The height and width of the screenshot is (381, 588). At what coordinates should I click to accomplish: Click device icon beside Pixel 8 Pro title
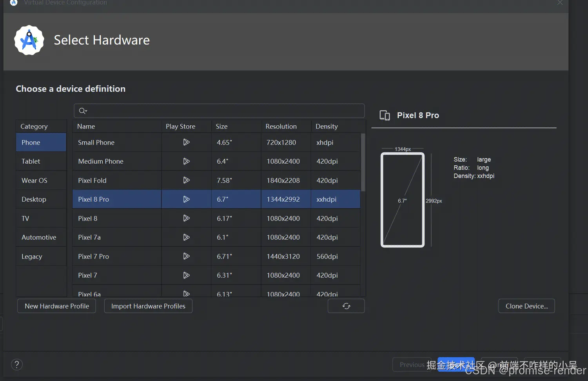pos(385,115)
